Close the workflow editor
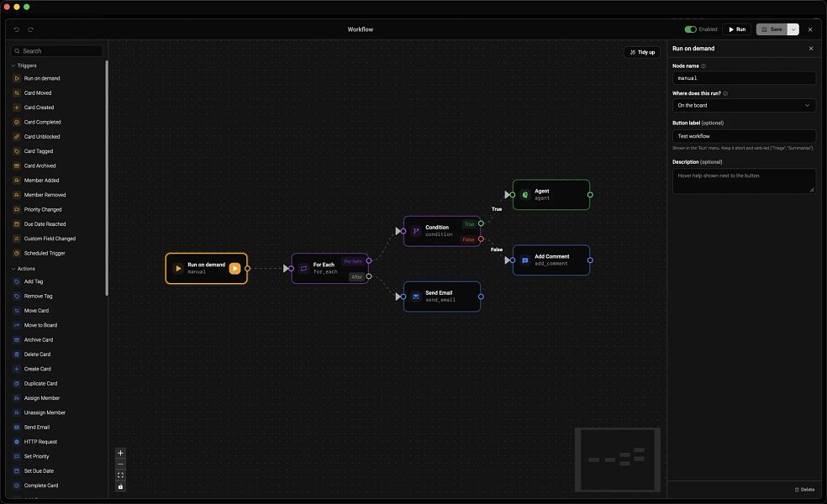827x504 pixels. [811, 29]
